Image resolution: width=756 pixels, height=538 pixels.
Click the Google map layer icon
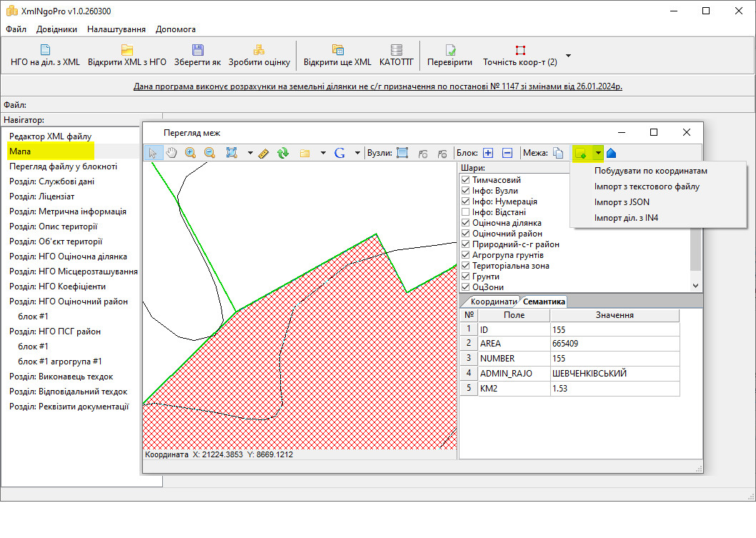(339, 153)
